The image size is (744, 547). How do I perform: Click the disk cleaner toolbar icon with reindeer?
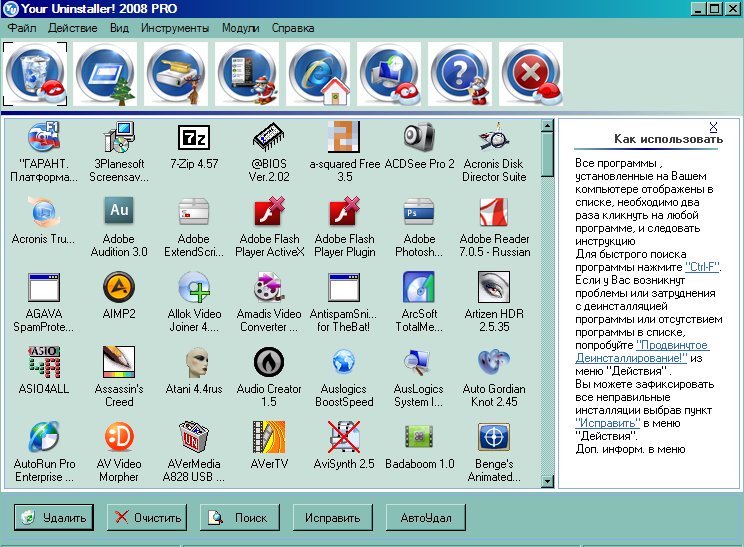click(176, 74)
